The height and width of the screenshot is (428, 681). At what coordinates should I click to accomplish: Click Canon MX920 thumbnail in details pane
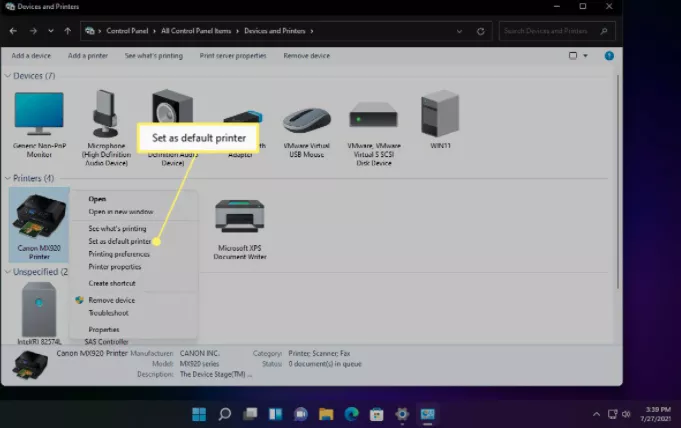30,365
